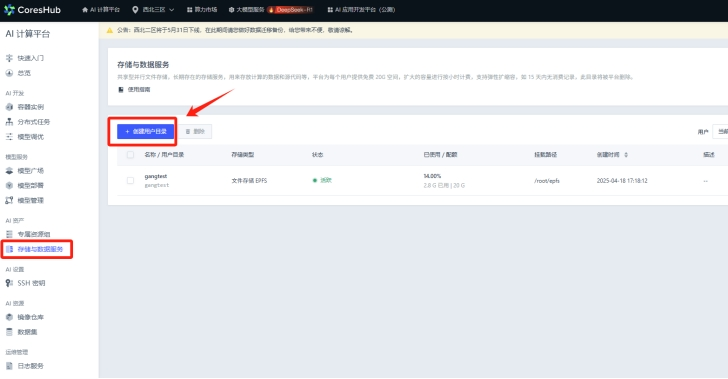Click the 快速入门 sidebar icon

click(x=9, y=58)
